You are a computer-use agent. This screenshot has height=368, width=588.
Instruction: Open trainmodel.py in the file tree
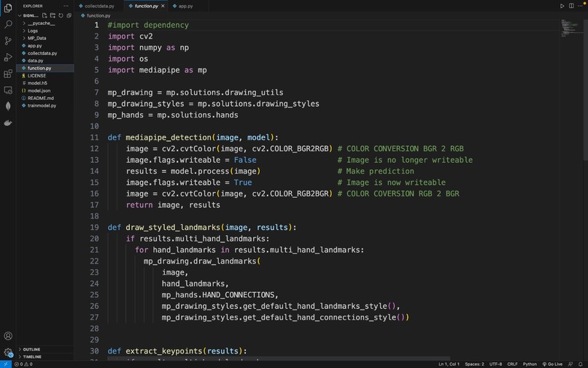click(42, 106)
